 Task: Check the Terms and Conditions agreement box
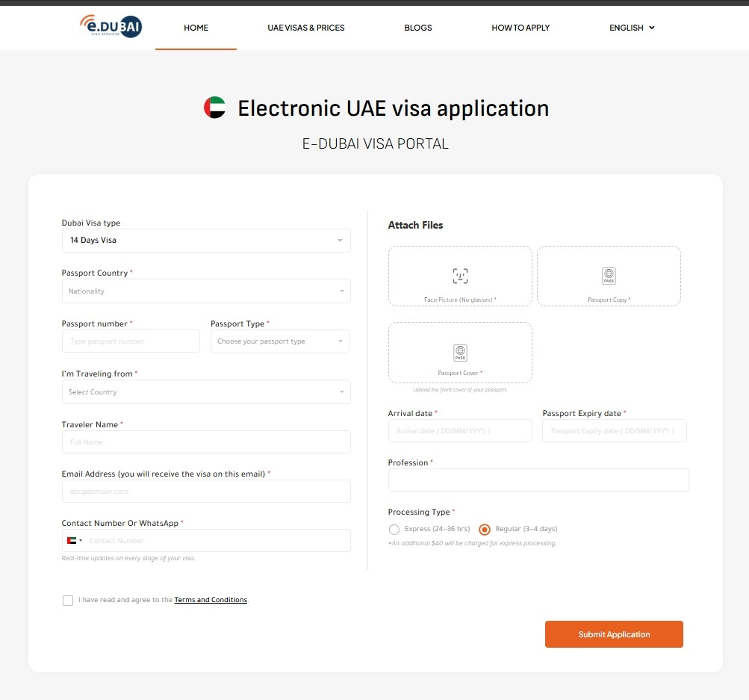tap(68, 600)
